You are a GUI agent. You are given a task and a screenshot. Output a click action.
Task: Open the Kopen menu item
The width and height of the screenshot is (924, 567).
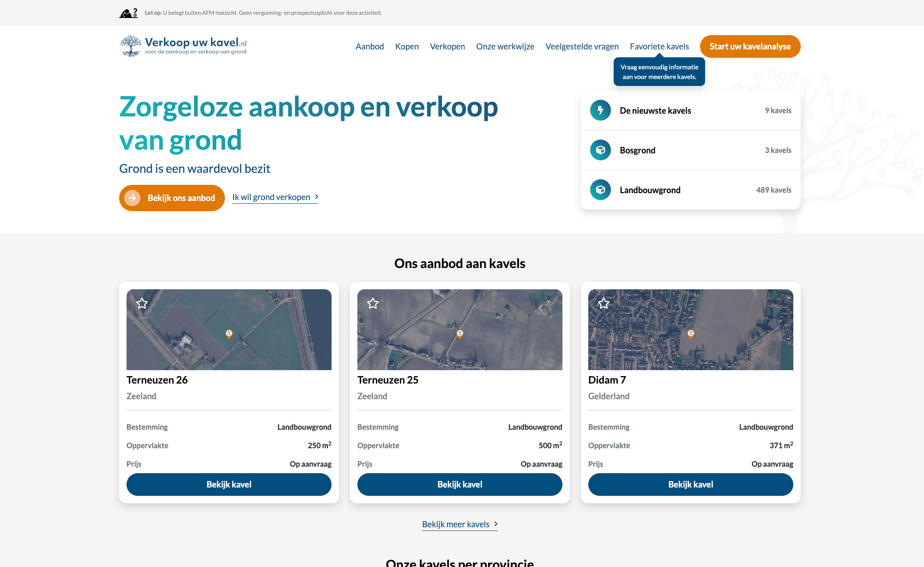407,46
